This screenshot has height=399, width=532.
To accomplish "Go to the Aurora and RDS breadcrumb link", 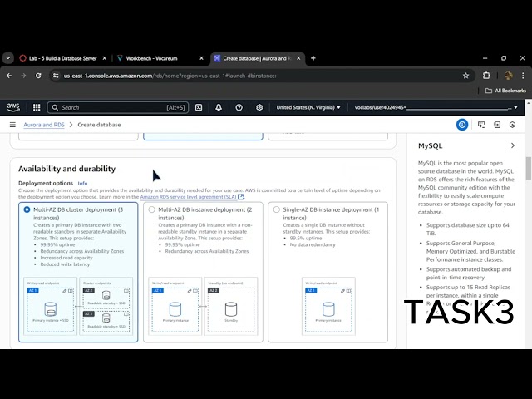I will point(44,125).
